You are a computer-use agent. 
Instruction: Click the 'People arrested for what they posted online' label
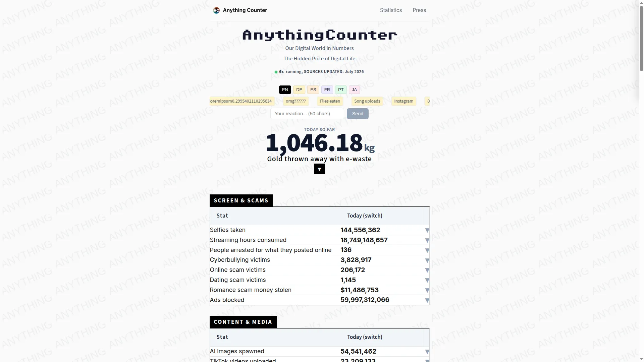click(x=270, y=250)
